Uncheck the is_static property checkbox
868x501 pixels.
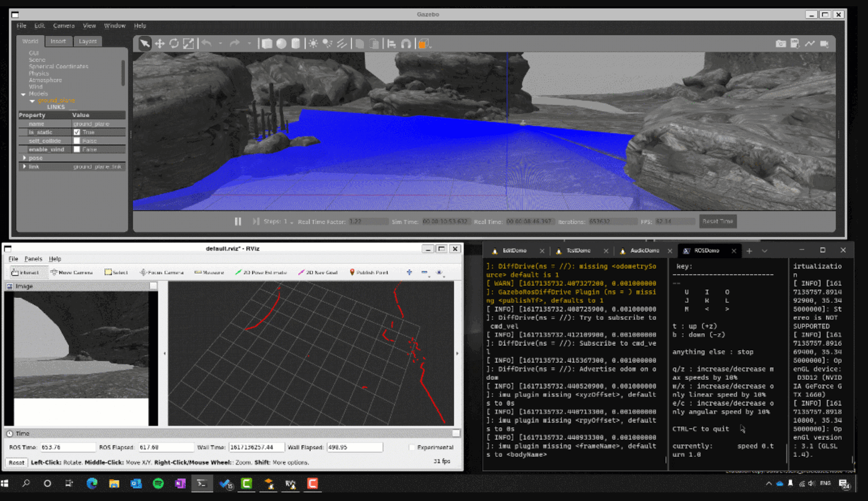(77, 132)
